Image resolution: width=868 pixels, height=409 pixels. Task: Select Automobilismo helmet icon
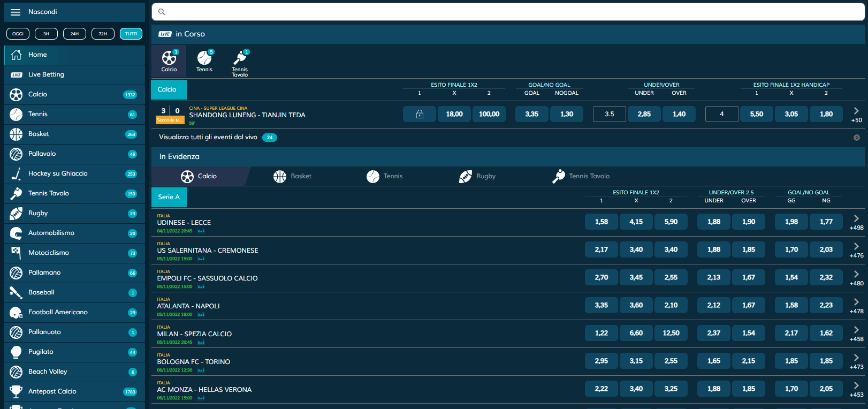coord(16,233)
